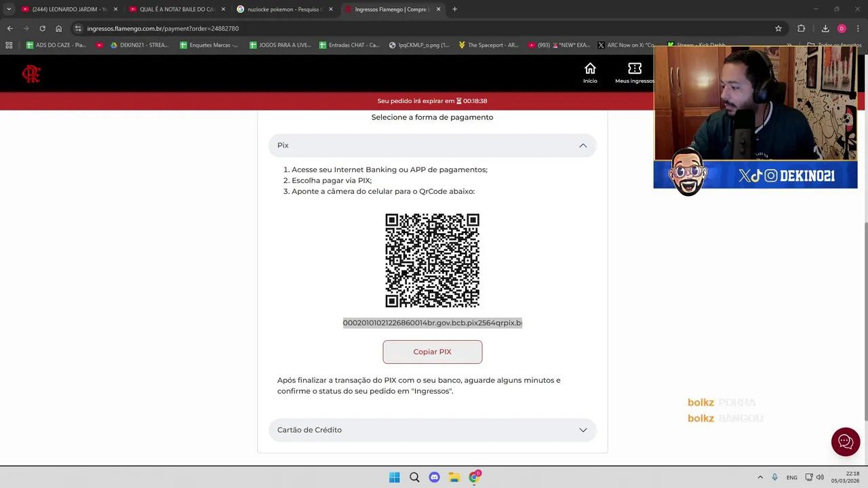Switch to the LEONARDO JARDIM YouTube tab
Image resolution: width=868 pixels, height=488 pixels.
tap(69, 9)
